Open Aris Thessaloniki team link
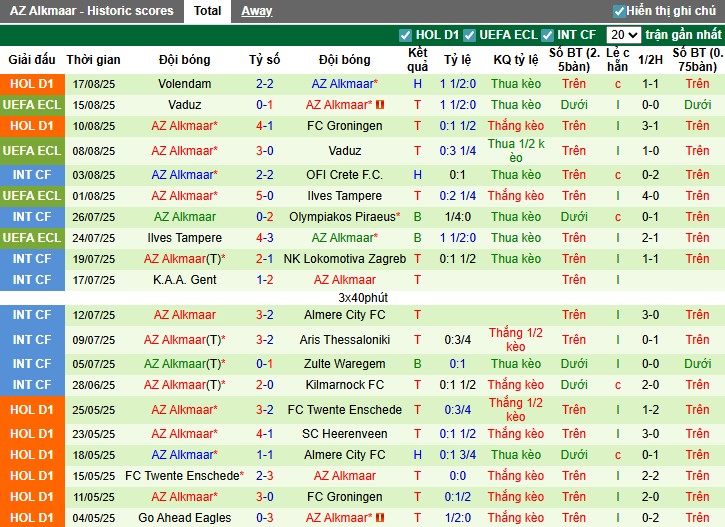 point(344,340)
